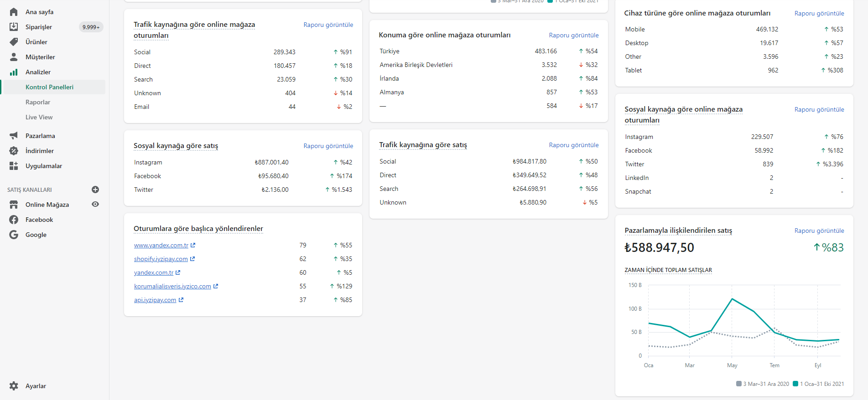
Task: Click external link icon next to korumalialisveris.iyzico.com
Action: coord(216,286)
